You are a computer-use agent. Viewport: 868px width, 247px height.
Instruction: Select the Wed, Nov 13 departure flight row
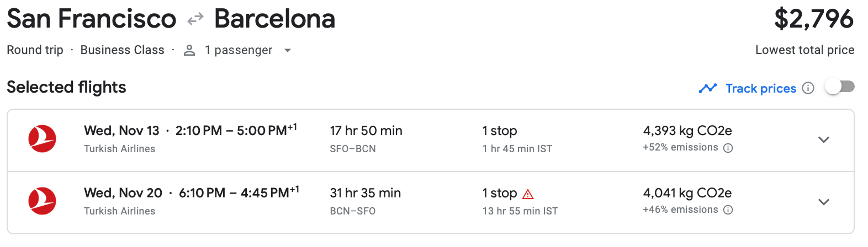click(x=190, y=131)
